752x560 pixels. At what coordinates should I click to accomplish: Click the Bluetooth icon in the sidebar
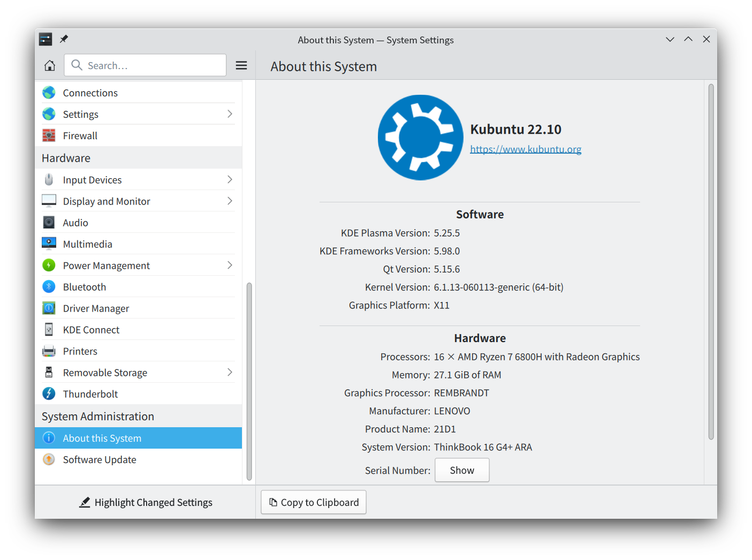[49, 286]
